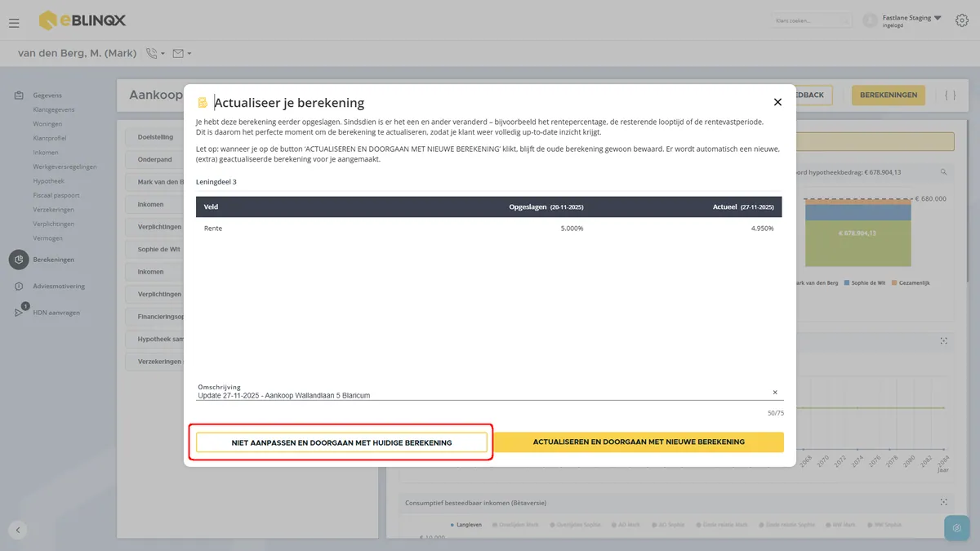980x551 pixels.
Task: Collapse the sidebar with the left chevron
Action: point(18,530)
